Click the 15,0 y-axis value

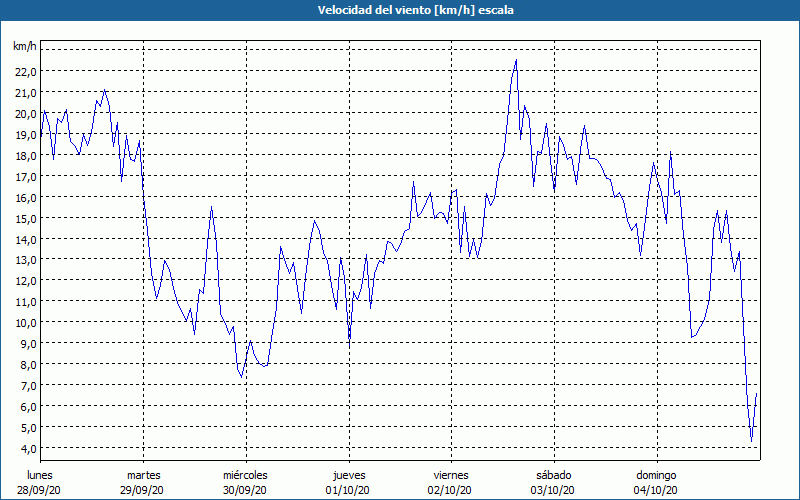point(26,218)
